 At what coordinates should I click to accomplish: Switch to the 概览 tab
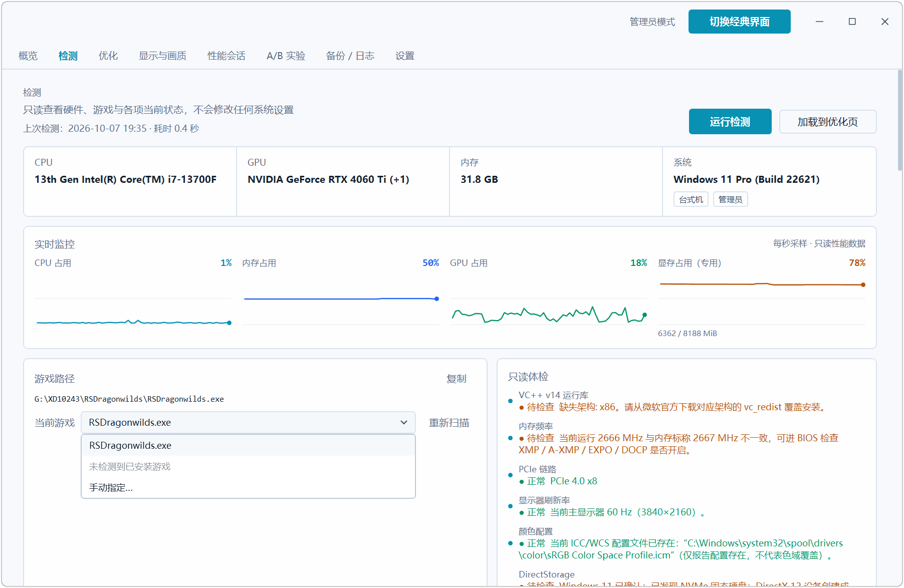(x=28, y=56)
